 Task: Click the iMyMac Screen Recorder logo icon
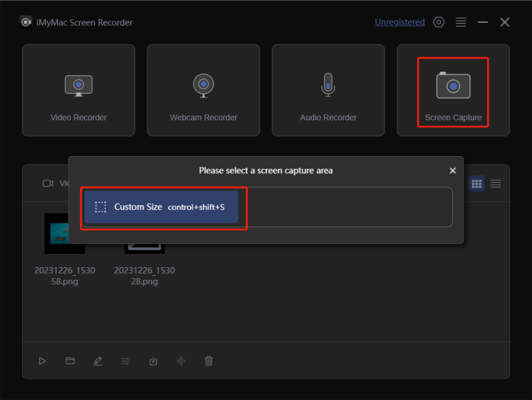click(x=26, y=23)
